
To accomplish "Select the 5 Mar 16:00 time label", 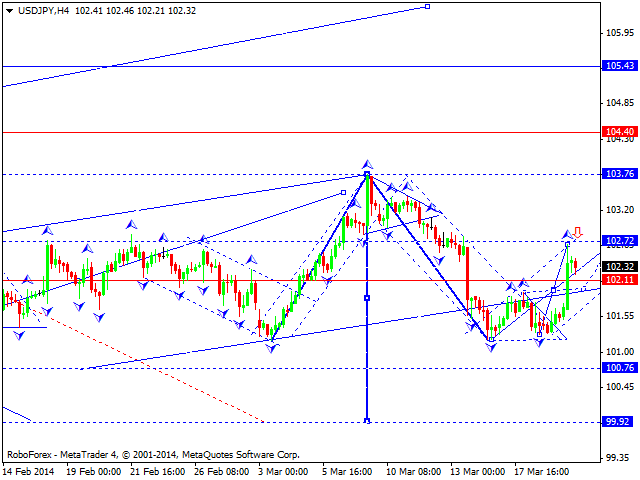I will click(349, 470).
